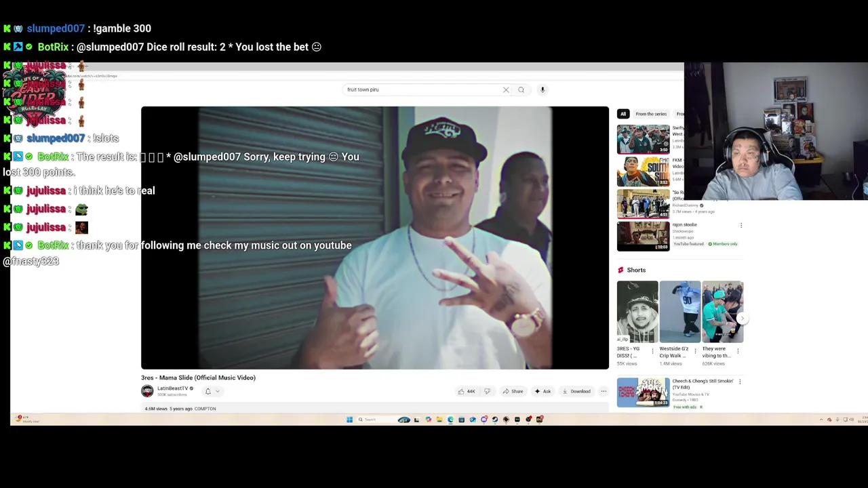Viewport: 868px width, 488px height.
Task: Open the Windows Start menu
Action: click(x=349, y=420)
